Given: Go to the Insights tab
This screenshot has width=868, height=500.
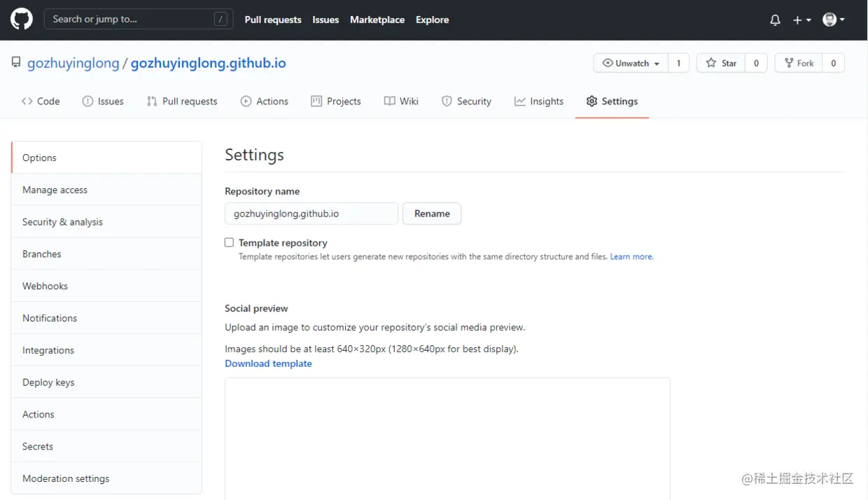Looking at the screenshot, I should (x=539, y=101).
